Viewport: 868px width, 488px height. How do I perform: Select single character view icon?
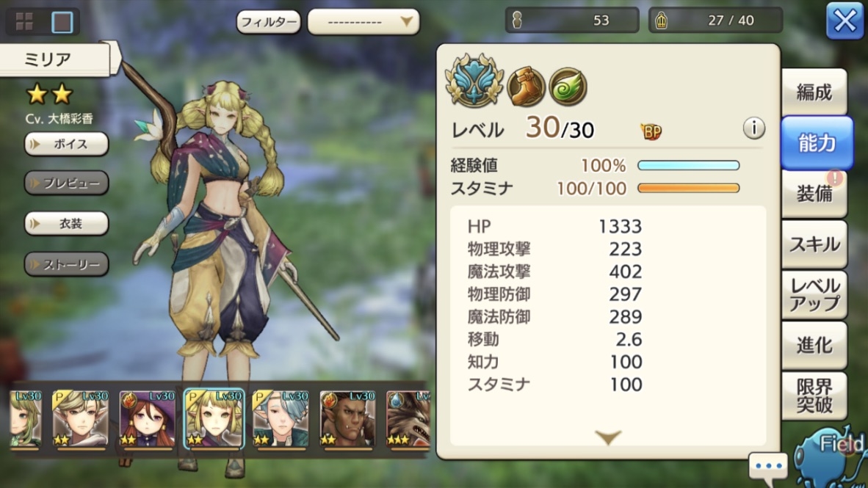(x=62, y=21)
